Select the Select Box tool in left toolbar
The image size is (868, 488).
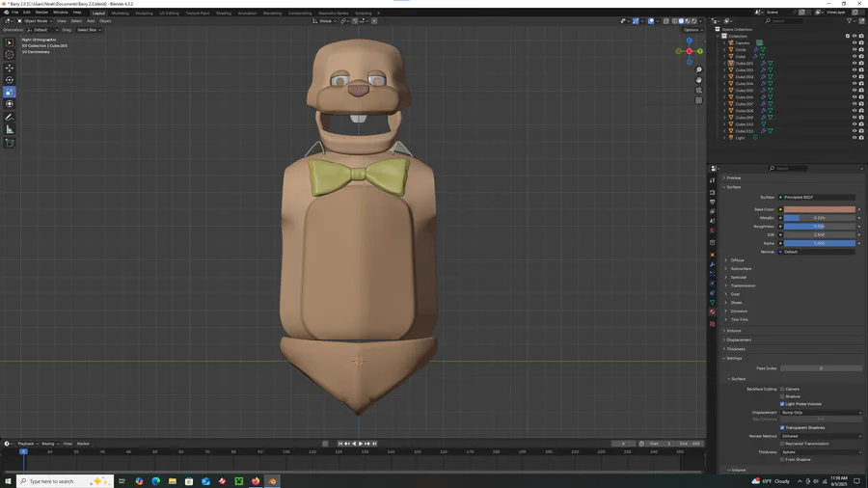point(10,42)
